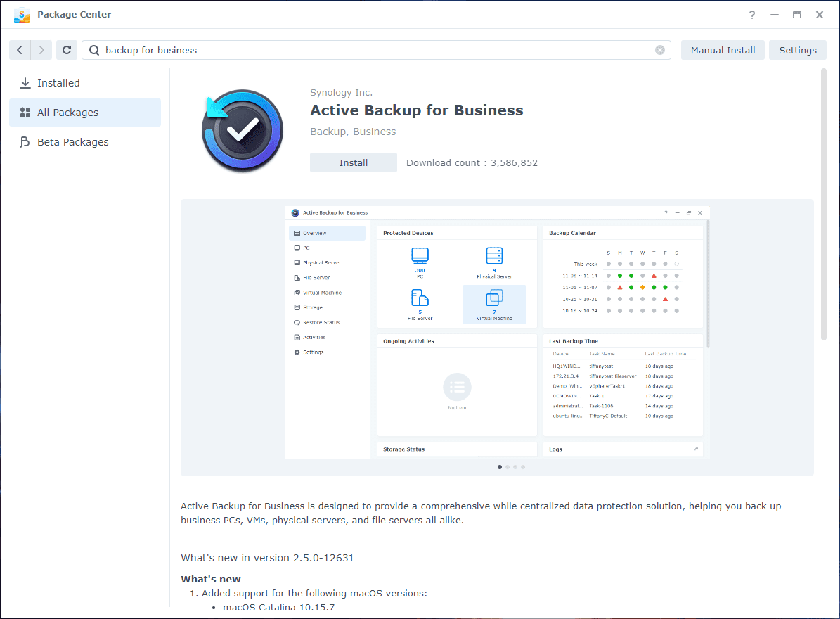The width and height of the screenshot is (840, 619).
Task: Click into the search input field
Action: click(376, 50)
